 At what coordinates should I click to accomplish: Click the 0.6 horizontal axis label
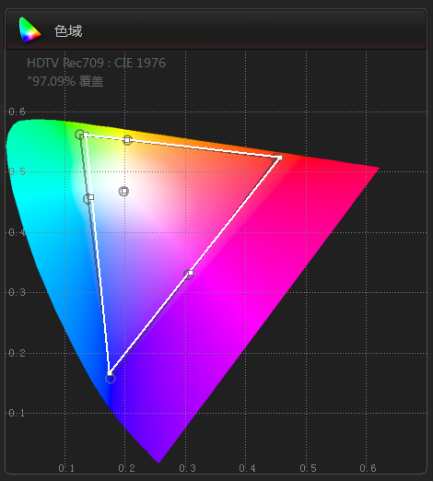pyautogui.click(x=368, y=468)
